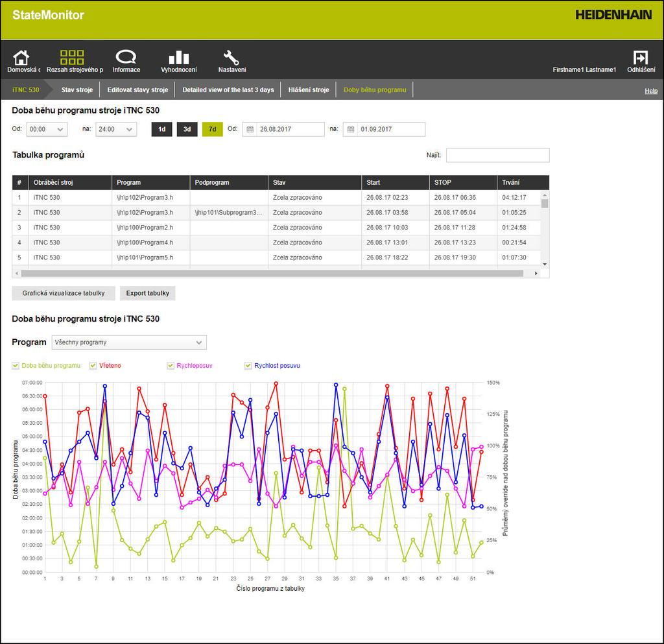Click the table scroll right arrow
Viewport: 664px width, 644px height.
tap(536, 274)
